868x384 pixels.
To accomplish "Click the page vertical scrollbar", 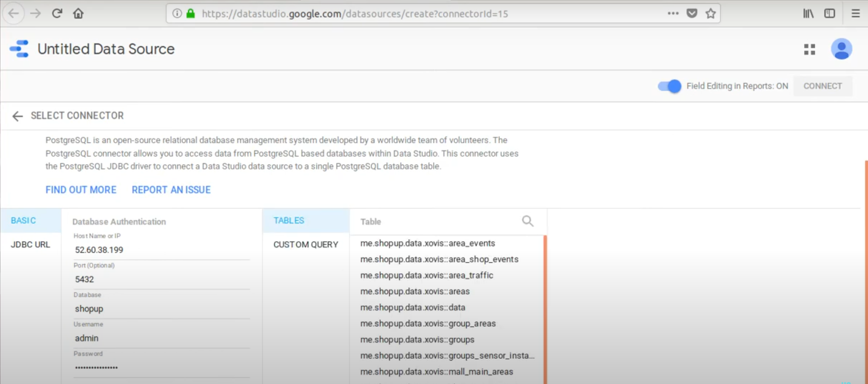I will tap(866, 272).
